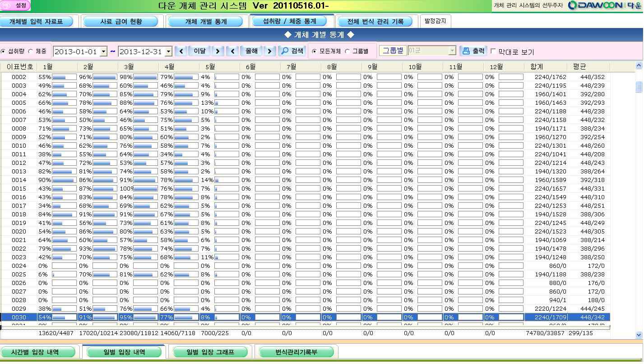Open the 일별 입장 내역 tab
The height and width of the screenshot is (364, 644).
[x=124, y=352]
